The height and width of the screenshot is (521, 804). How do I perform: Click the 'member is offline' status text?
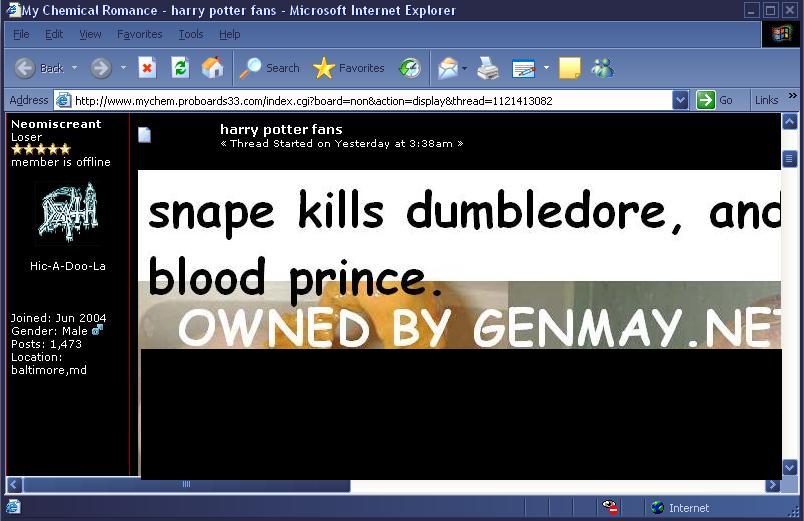click(61, 162)
